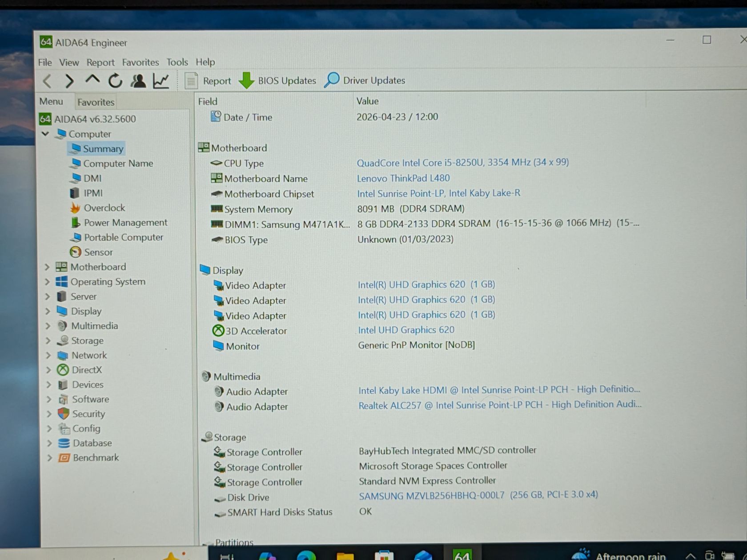
Task: Click the Report toolbar button
Action: pos(208,81)
